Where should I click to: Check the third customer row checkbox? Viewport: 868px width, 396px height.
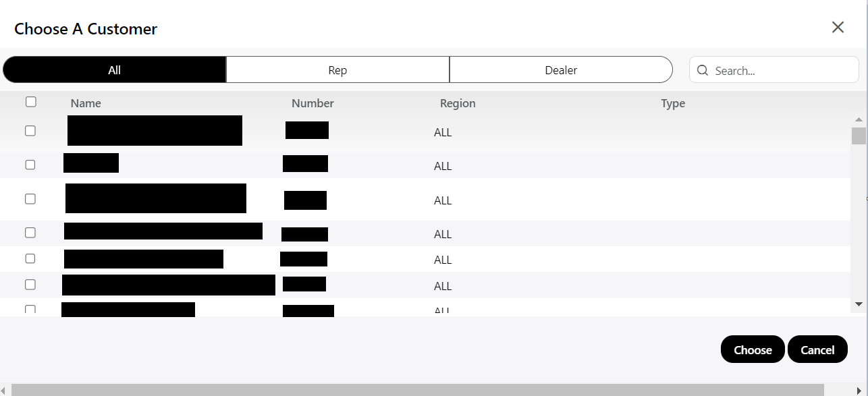[x=30, y=199]
